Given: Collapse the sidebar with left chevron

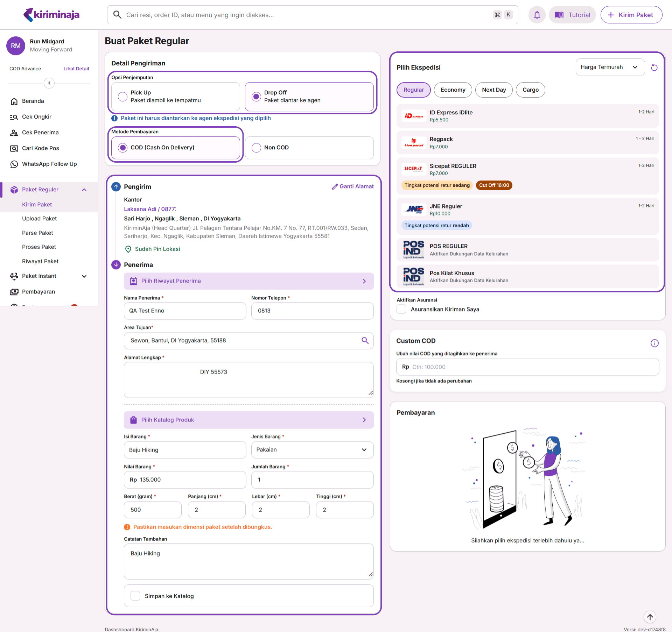Looking at the screenshot, I should tap(49, 83).
